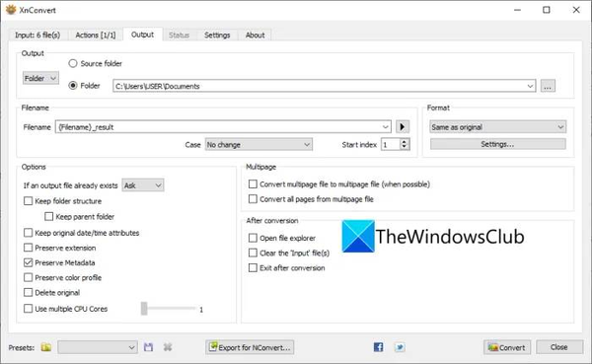The image size is (592, 364).
Task: Open the Status tab
Action: pyautogui.click(x=179, y=36)
